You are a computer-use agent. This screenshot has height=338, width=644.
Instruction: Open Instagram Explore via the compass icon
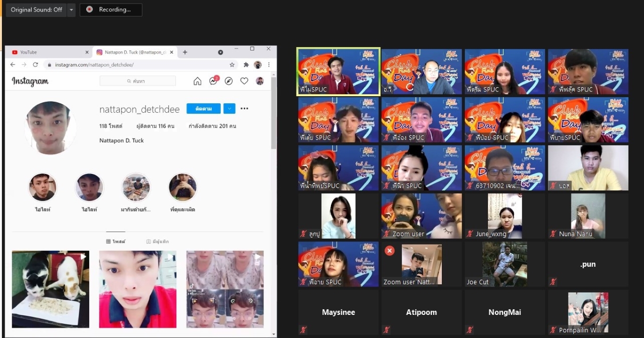coord(229,81)
